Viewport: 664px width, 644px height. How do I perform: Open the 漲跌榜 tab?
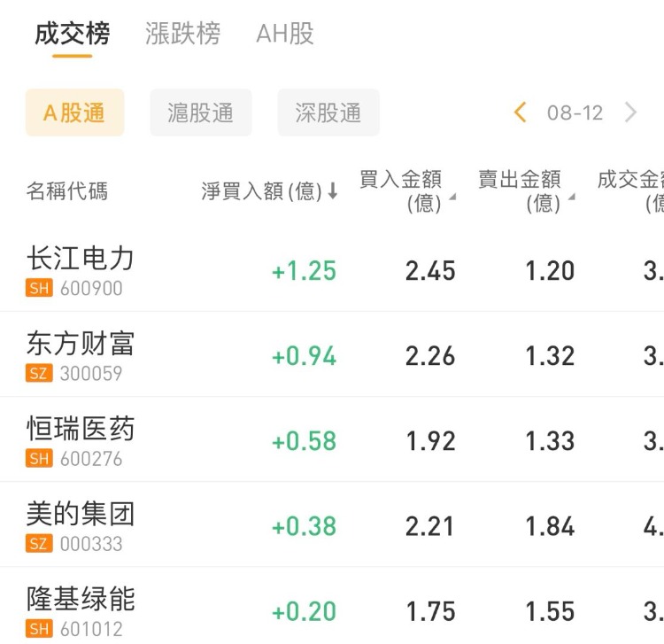click(x=182, y=35)
